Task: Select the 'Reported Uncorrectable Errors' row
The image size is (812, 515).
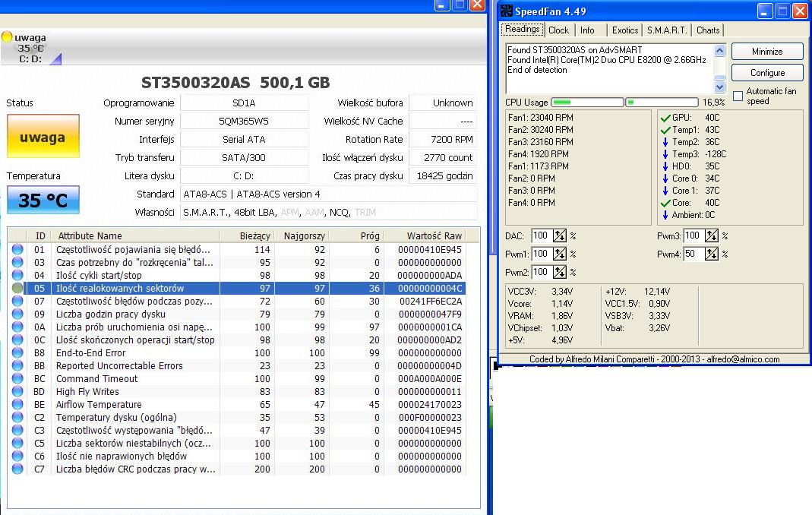Action: (237, 366)
